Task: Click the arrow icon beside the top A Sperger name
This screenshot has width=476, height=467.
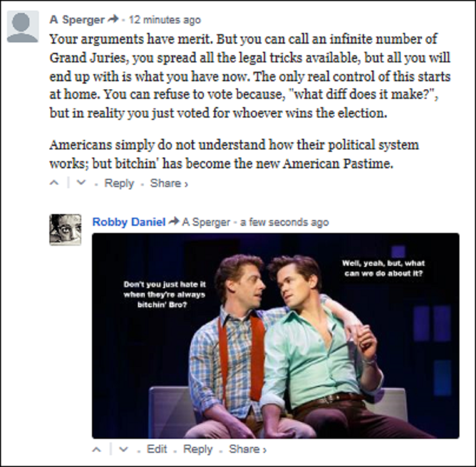Action: click(113, 20)
